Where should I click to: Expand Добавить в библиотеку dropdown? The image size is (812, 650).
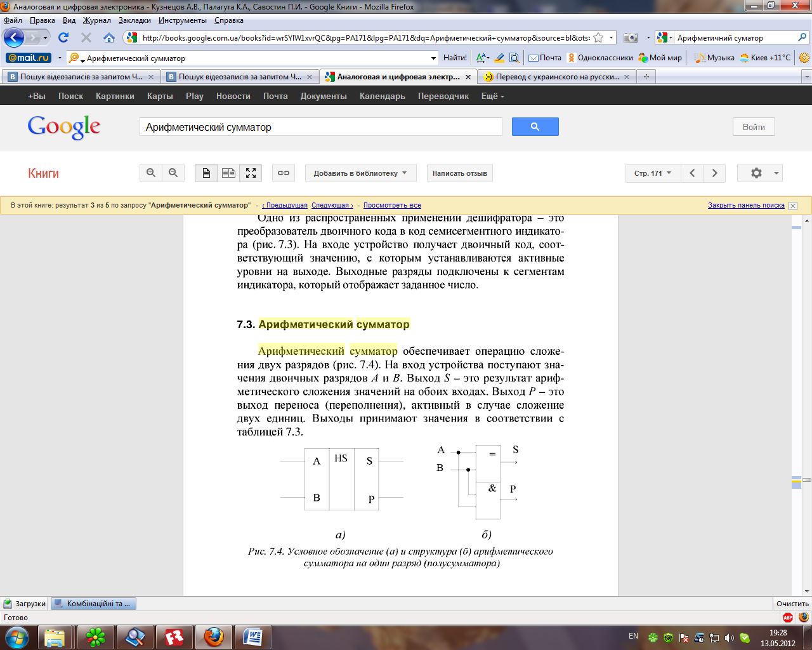[360, 173]
